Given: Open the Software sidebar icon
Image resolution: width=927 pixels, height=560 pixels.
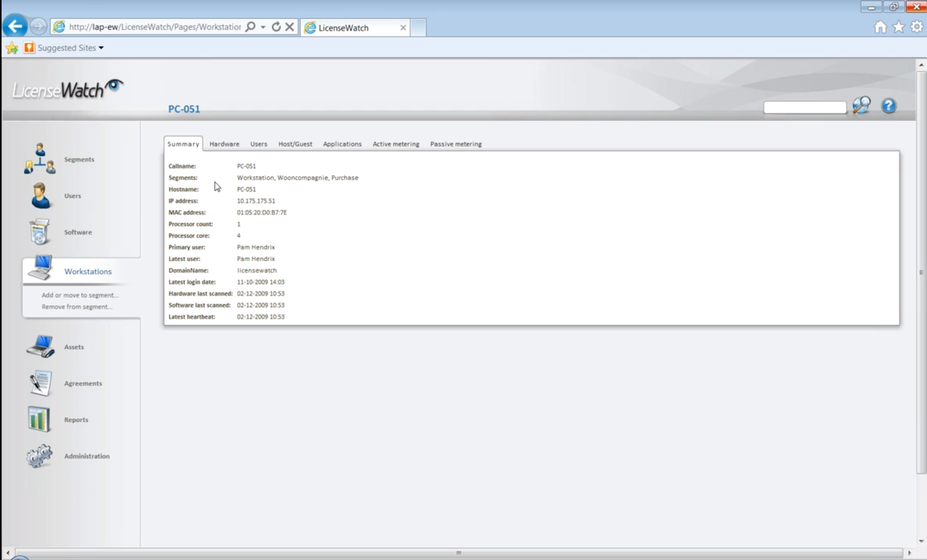Looking at the screenshot, I should click(x=39, y=231).
